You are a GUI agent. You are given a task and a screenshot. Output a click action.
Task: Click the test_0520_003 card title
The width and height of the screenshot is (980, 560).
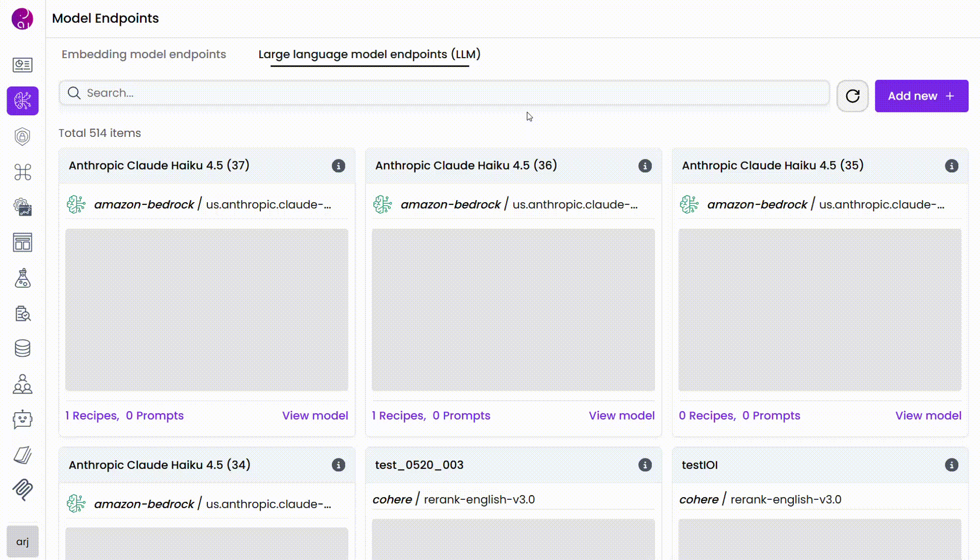419,465
